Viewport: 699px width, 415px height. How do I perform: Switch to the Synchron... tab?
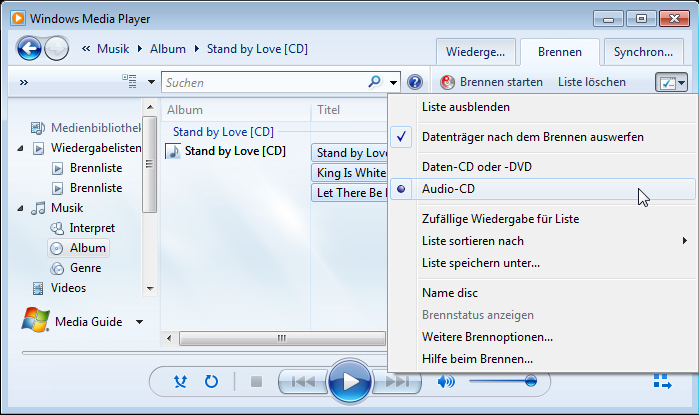[x=643, y=52]
